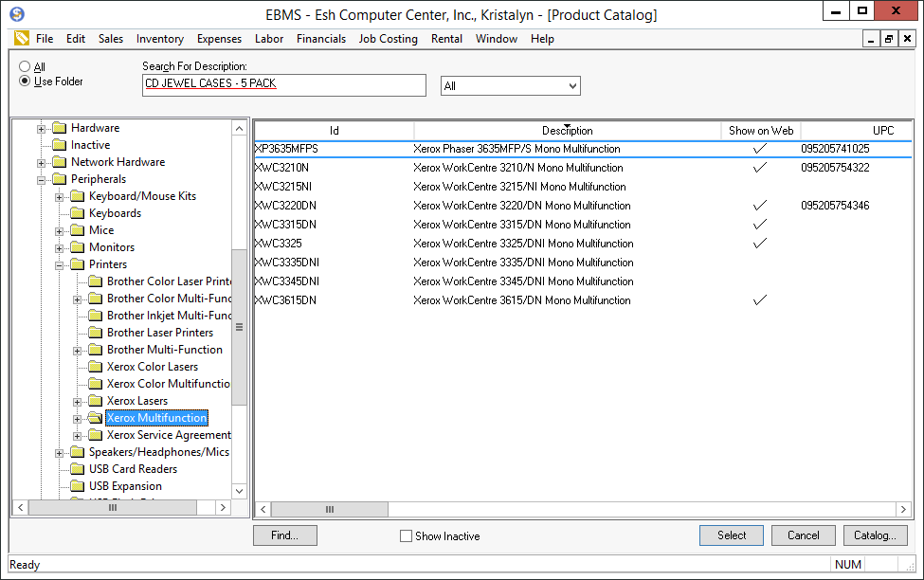Click the folder tree vertical scrollbar thumb
The image size is (924, 580).
239,327
